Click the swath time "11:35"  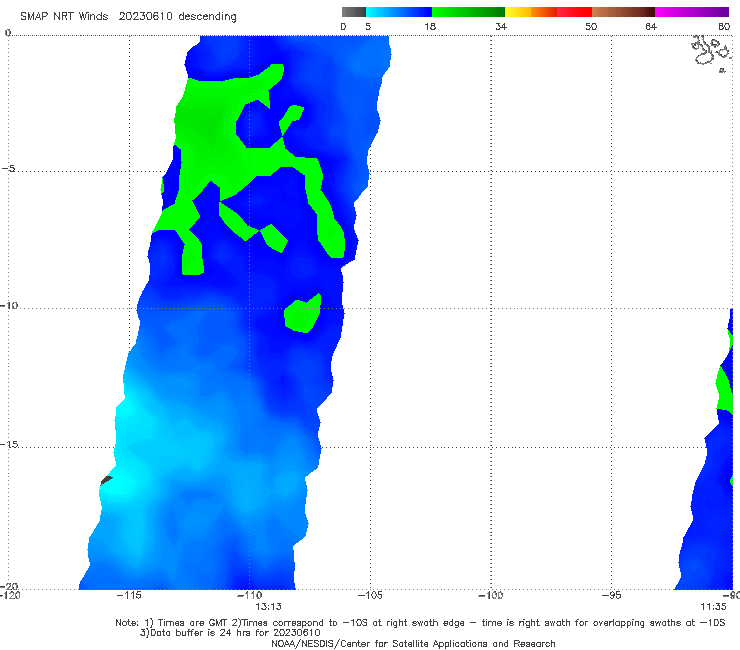[x=713, y=607]
